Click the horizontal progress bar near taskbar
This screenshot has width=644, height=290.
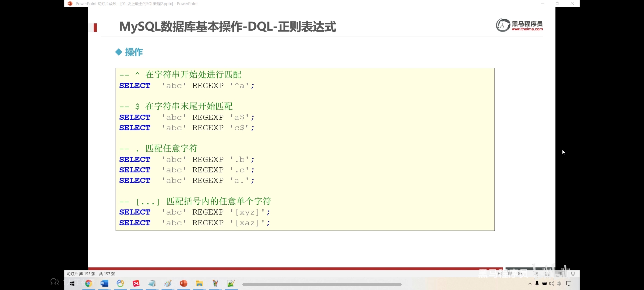click(322, 284)
